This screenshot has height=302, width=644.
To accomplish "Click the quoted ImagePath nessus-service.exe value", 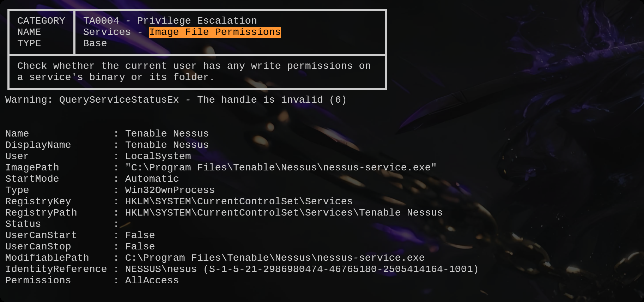I will (x=281, y=168).
